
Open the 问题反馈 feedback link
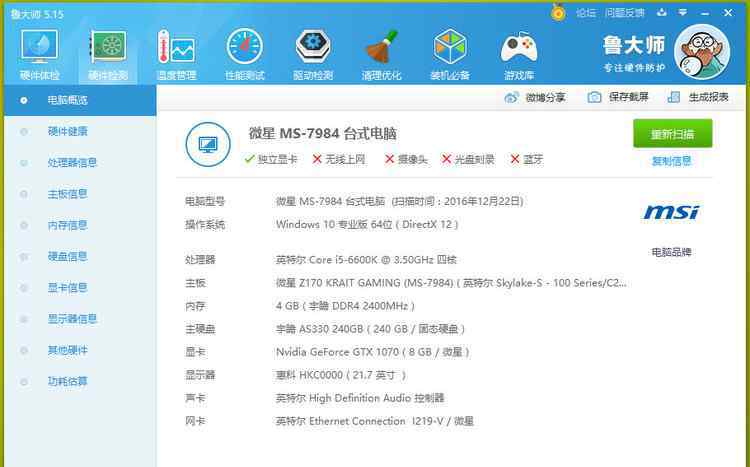point(625,13)
